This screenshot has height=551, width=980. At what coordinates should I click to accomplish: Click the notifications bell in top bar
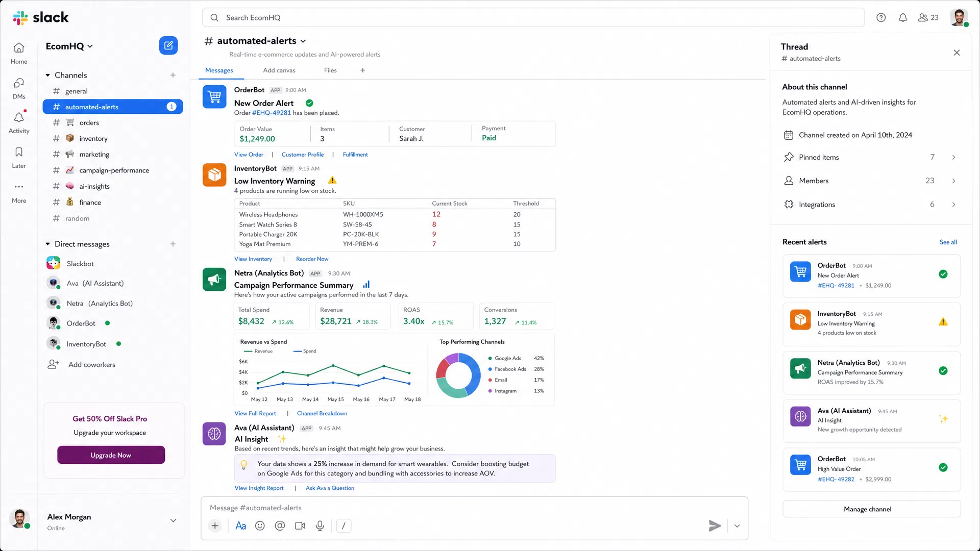tap(903, 17)
